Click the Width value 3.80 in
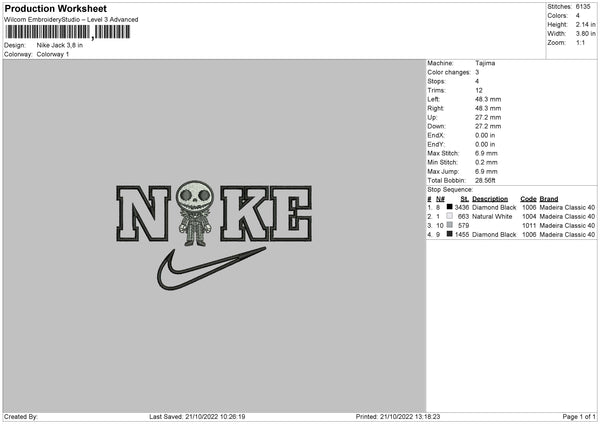Screen dimensions: 600x424 [585, 34]
